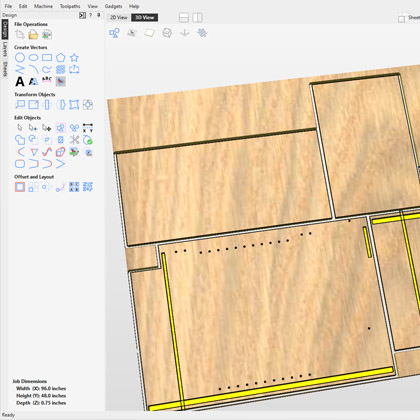Click the isometric view icon in 3D toolbar
This screenshot has height=420, width=420.
pos(167,33)
